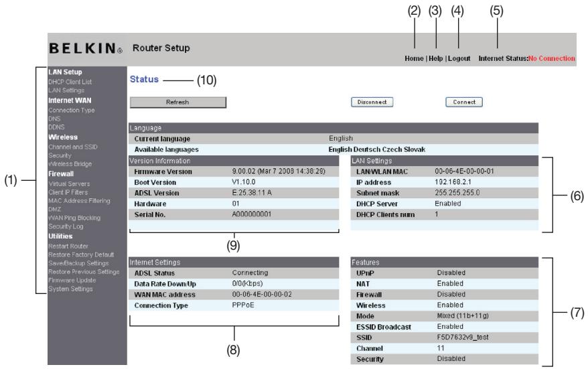Image resolution: width=588 pixels, height=369 pixels.
Task: Click the Current language value English
Action: (x=341, y=139)
